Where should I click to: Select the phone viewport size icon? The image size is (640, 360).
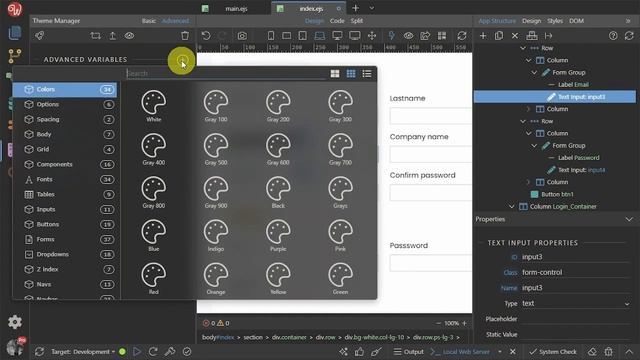[271, 36]
